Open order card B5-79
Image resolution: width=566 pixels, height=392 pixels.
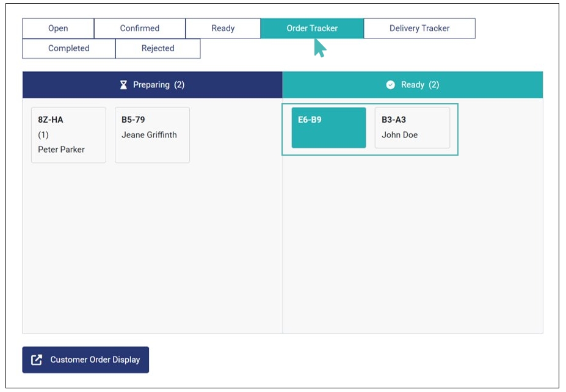tap(152, 135)
